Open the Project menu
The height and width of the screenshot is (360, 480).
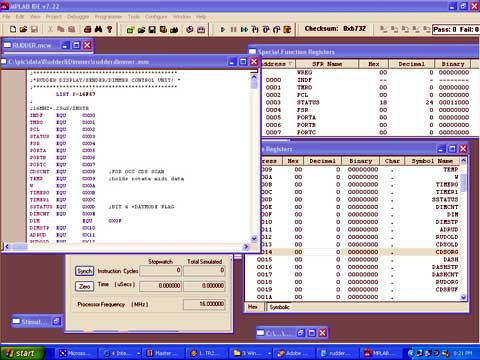tap(54, 17)
